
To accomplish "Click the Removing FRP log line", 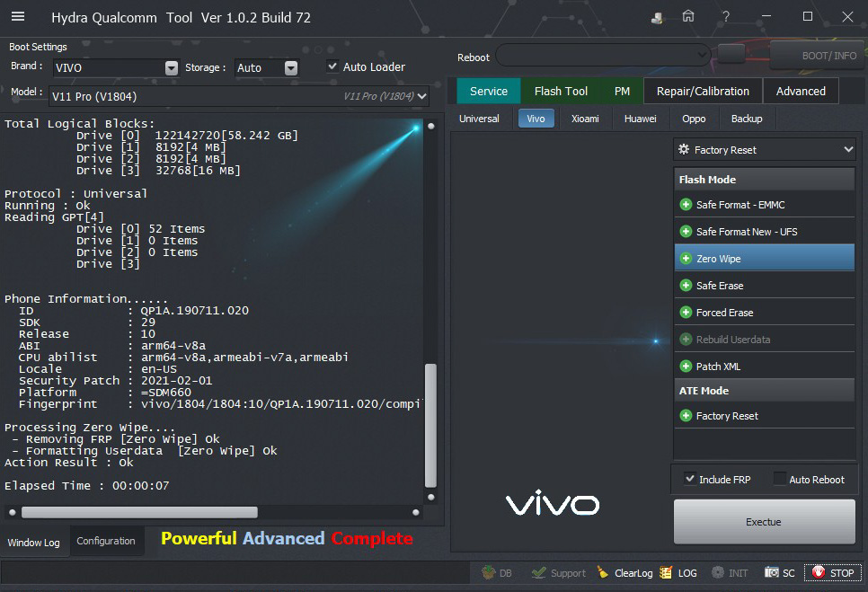I will 115,438.
